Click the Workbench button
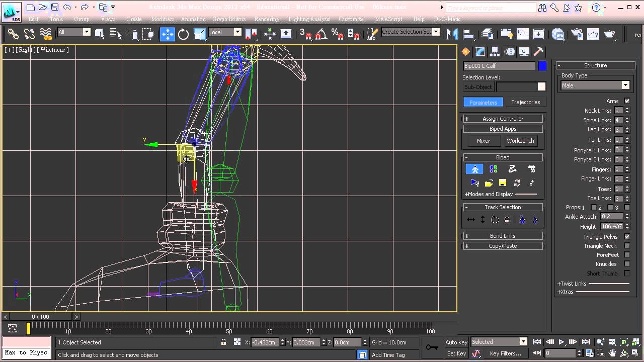 click(520, 141)
